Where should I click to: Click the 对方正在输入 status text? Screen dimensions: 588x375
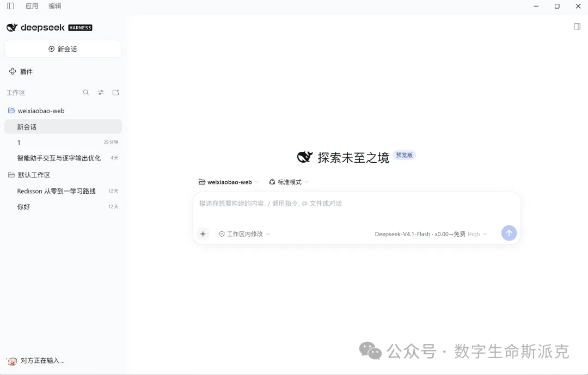[x=42, y=360]
